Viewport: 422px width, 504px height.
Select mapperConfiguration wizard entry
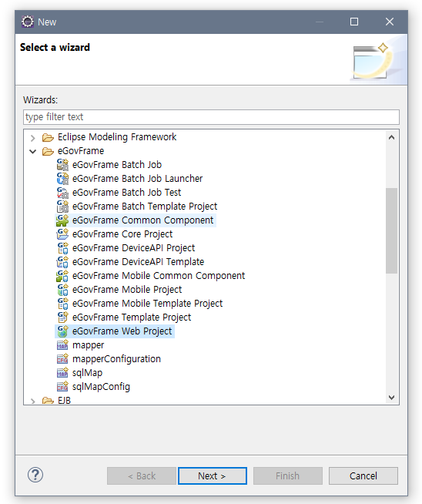pyautogui.click(x=116, y=358)
